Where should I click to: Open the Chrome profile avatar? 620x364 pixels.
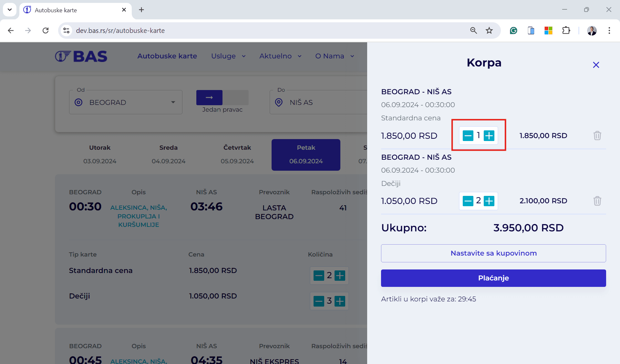(x=592, y=30)
